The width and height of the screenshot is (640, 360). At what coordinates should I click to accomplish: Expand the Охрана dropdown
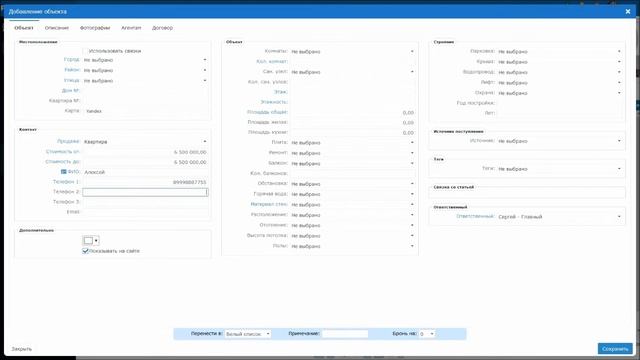(x=560, y=93)
